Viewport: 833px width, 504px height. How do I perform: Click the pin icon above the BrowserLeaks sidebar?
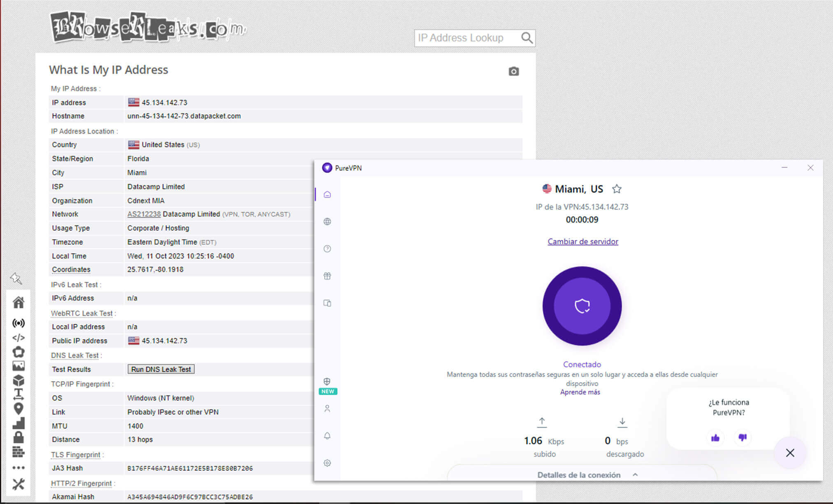point(16,279)
